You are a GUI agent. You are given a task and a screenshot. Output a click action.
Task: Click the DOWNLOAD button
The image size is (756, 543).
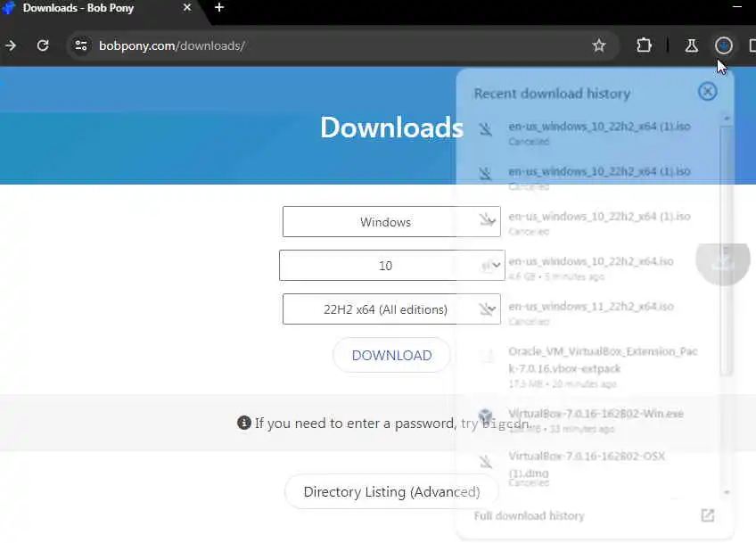tap(391, 356)
